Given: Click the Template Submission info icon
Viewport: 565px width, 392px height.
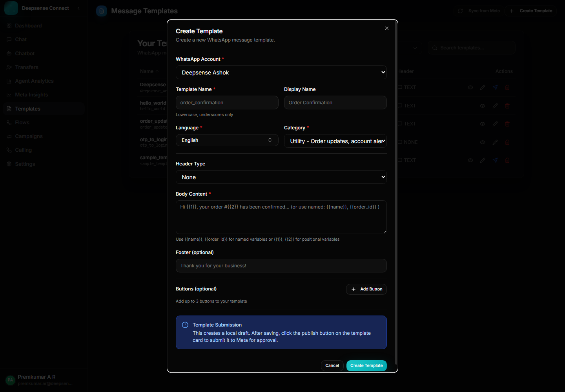Looking at the screenshot, I should (x=185, y=325).
